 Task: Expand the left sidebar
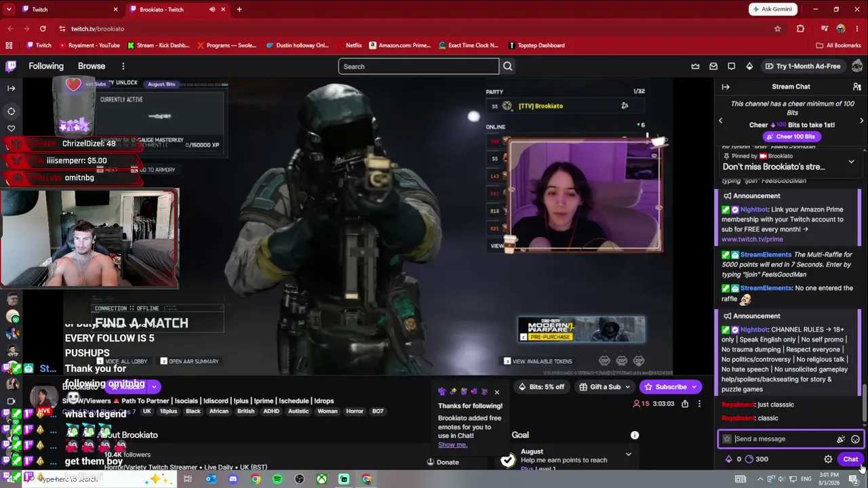[x=11, y=88]
